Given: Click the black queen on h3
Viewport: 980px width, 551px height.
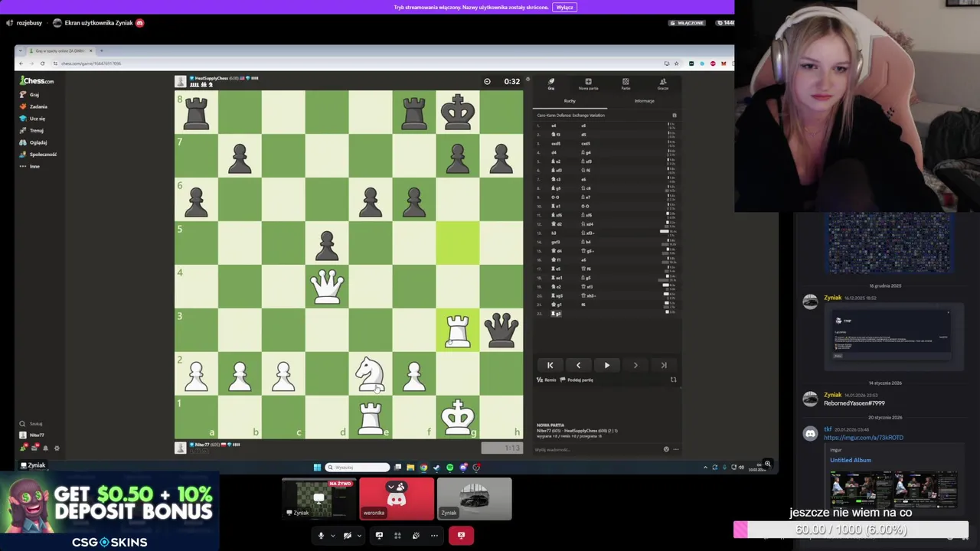Looking at the screenshot, I should point(501,330).
